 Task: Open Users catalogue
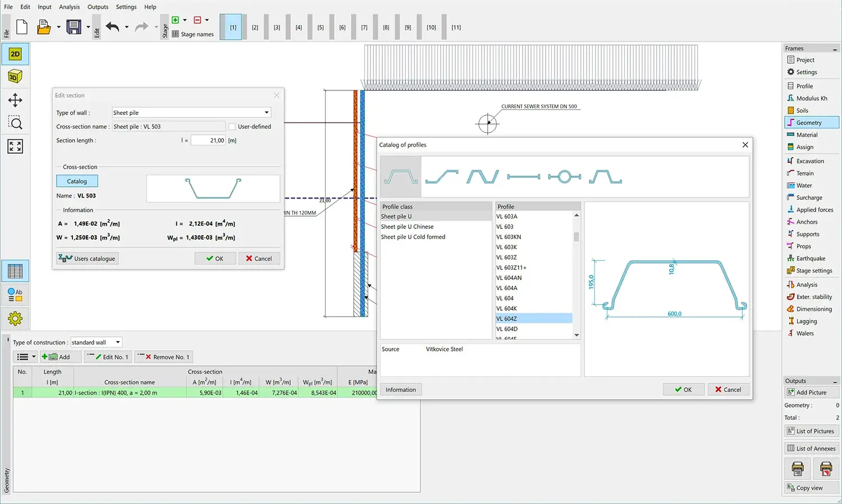pyautogui.click(x=88, y=259)
